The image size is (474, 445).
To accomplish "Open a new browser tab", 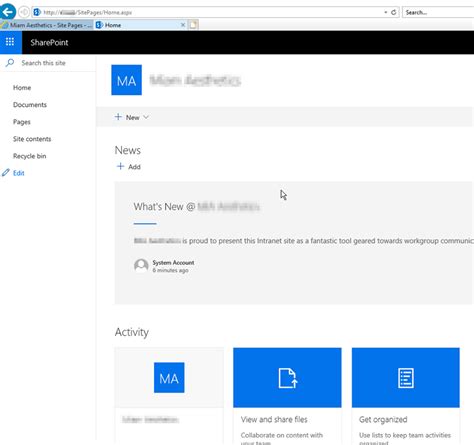I will [x=193, y=25].
